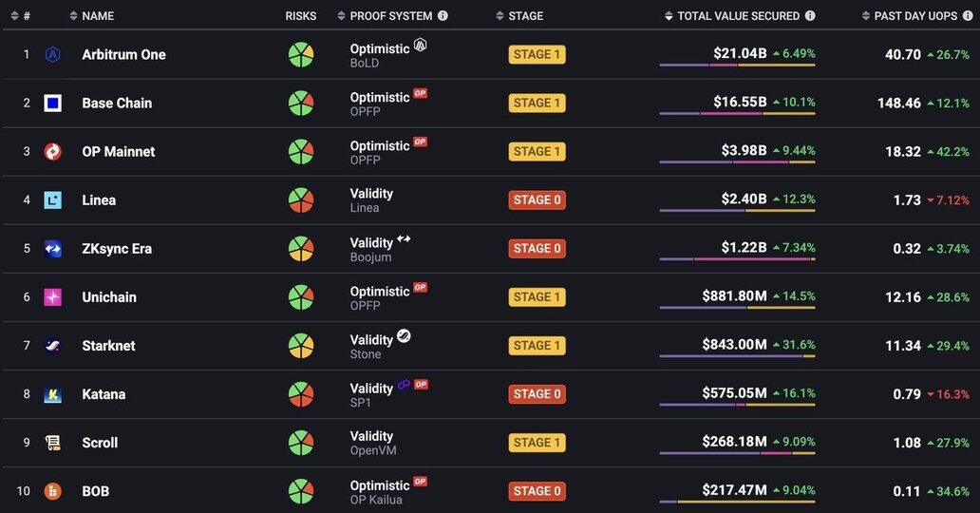Click the info icon beside Proof System
This screenshot has width=980, height=513.
coord(443,16)
